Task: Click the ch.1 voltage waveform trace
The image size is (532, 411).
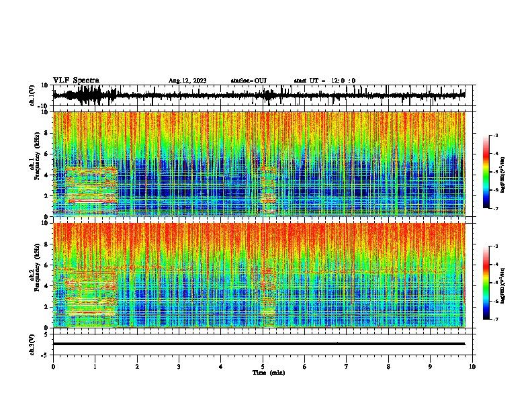Action: 259,95
